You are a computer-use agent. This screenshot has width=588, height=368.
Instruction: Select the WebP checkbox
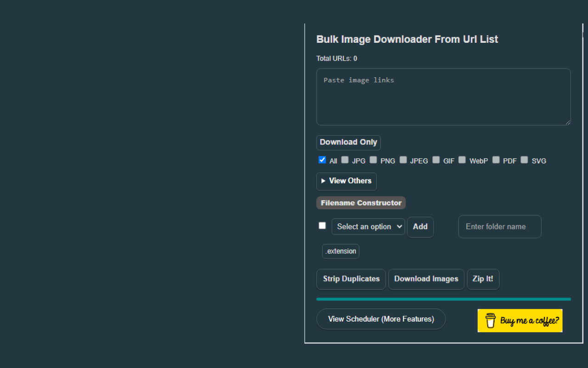click(462, 160)
